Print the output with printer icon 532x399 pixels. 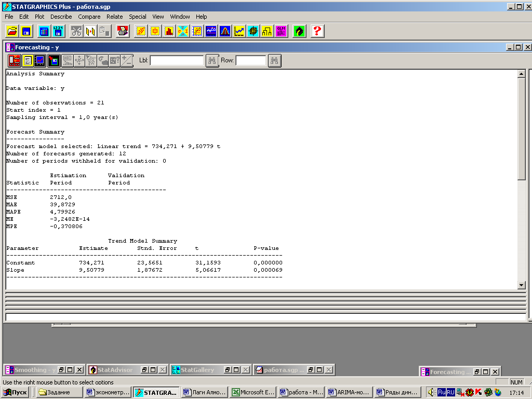123,31
